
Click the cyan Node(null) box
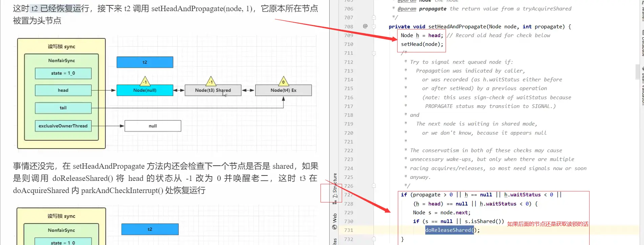point(145,90)
